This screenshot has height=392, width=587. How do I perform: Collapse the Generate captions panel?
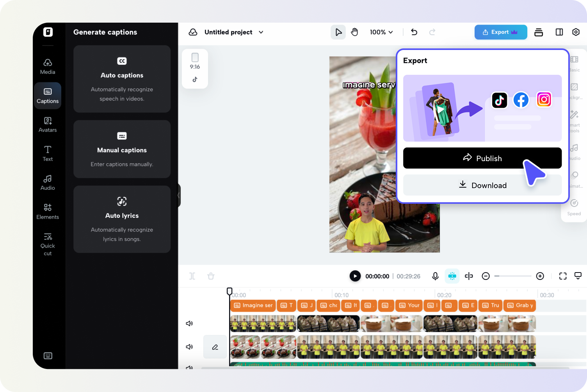coord(179,195)
